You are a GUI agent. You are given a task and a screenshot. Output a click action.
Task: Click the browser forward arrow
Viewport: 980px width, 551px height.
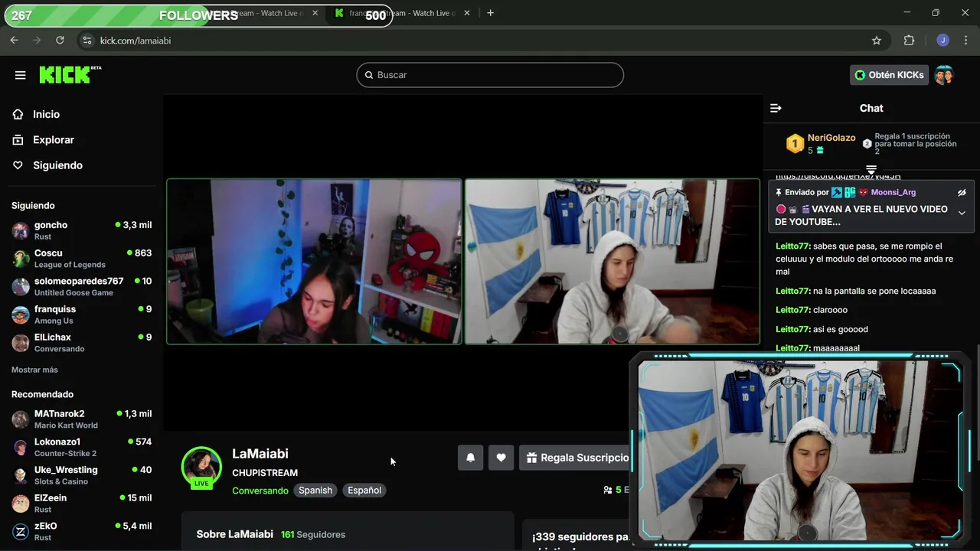click(37, 41)
